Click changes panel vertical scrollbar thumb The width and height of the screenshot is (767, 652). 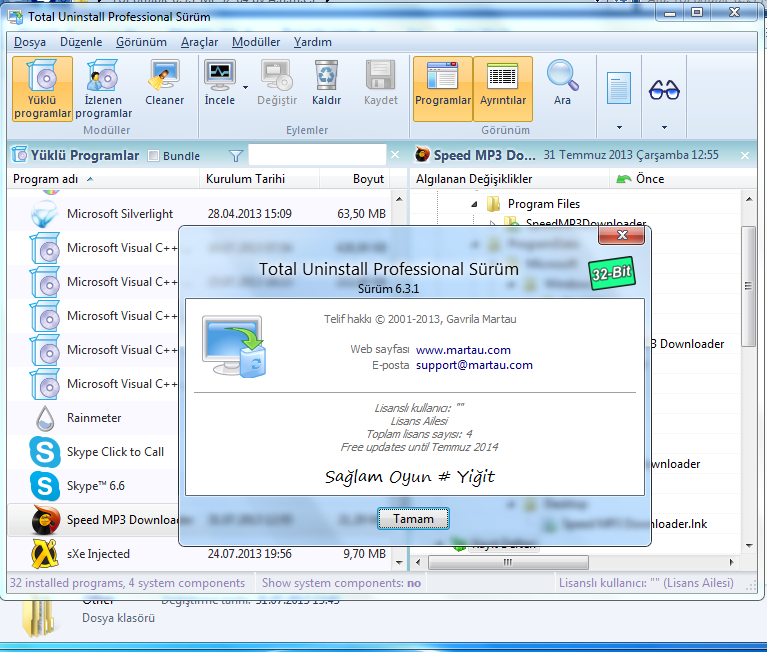[748, 286]
